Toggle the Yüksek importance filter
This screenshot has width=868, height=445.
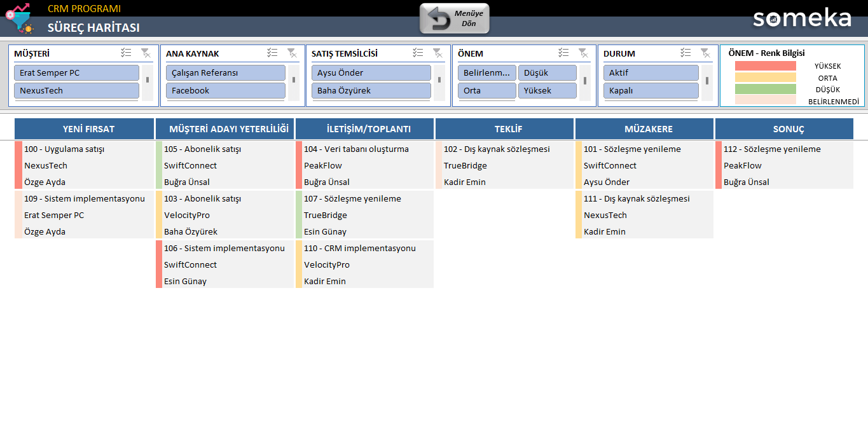click(547, 90)
